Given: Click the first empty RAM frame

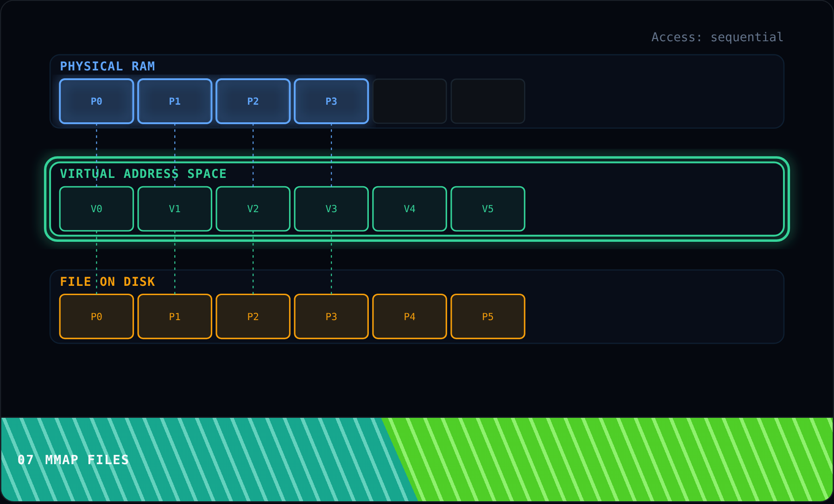Looking at the screenshot, I should 410,101.
